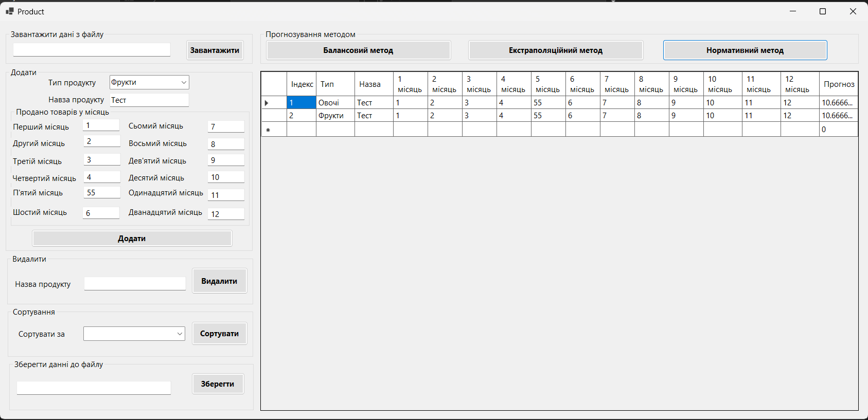Select the index cell with 2
Screen dimensions: 868x420
click(x=302, y=116)
